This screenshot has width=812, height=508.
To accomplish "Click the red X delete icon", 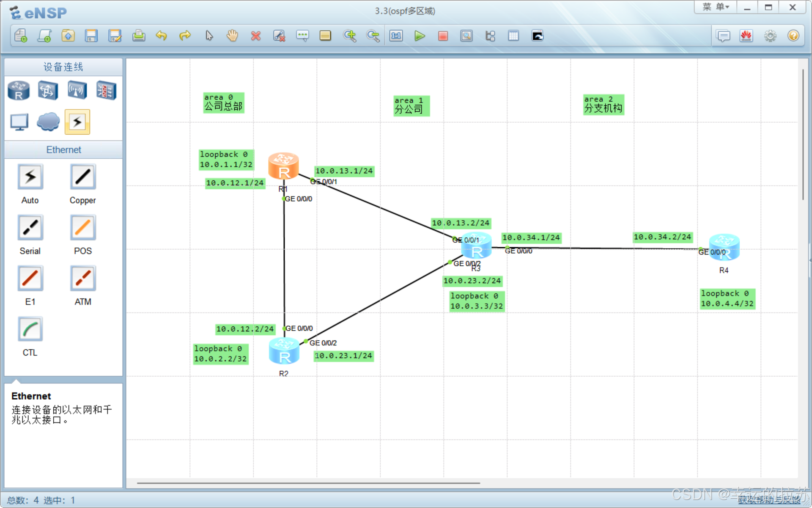I will click(x=255, y=36).
